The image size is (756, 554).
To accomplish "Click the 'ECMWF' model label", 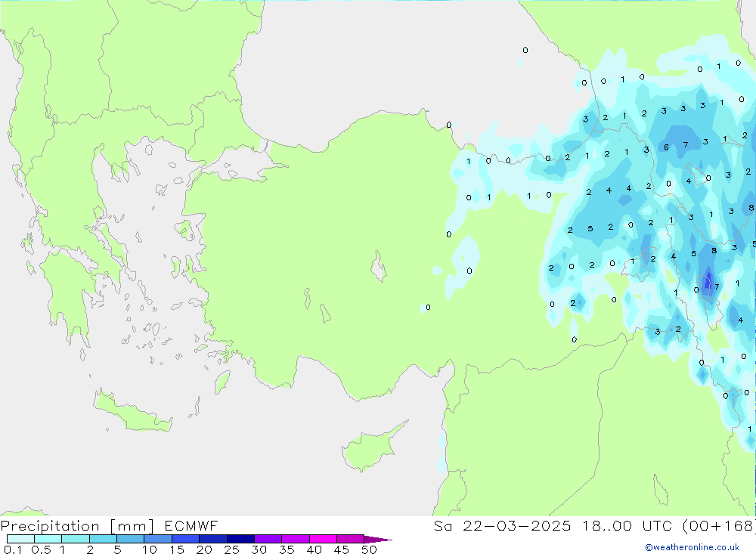I will pos(191,526).
